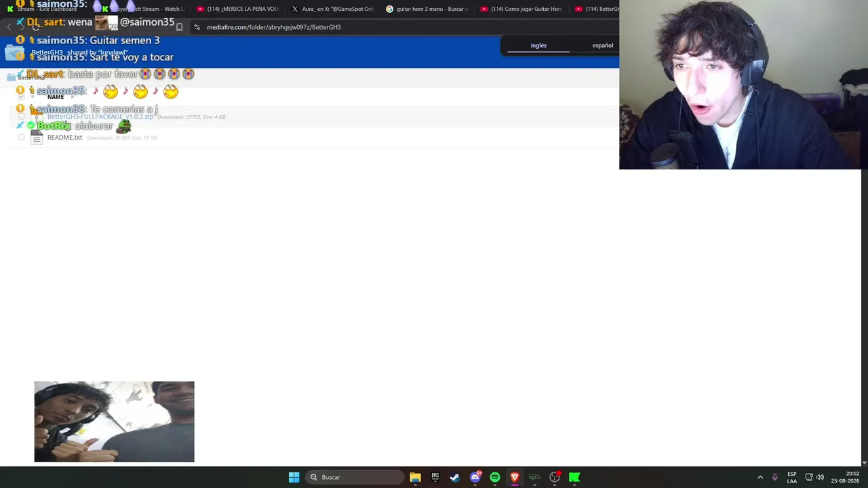Switch to the Aura_ en X tab
Screen dimensions: 868x488
(332, 9)
